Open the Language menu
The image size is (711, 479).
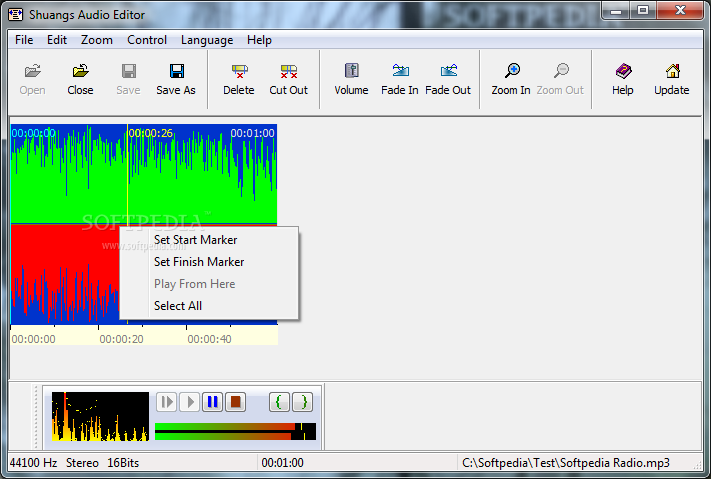207,40
